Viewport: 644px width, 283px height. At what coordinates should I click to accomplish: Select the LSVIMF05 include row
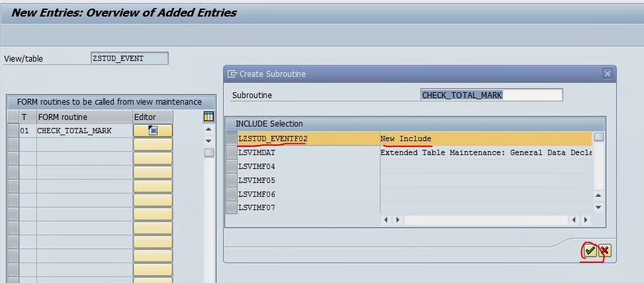click(x=409, y=180)
